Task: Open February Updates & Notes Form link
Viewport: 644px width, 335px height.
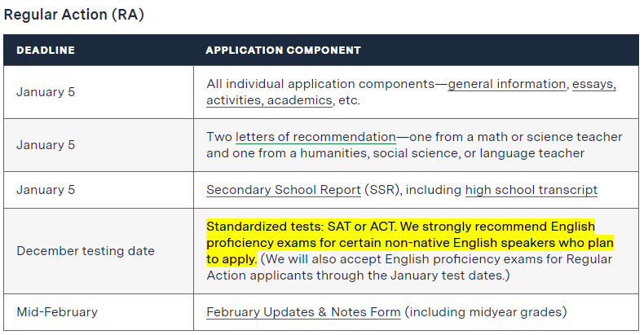Action: [303, 312]
